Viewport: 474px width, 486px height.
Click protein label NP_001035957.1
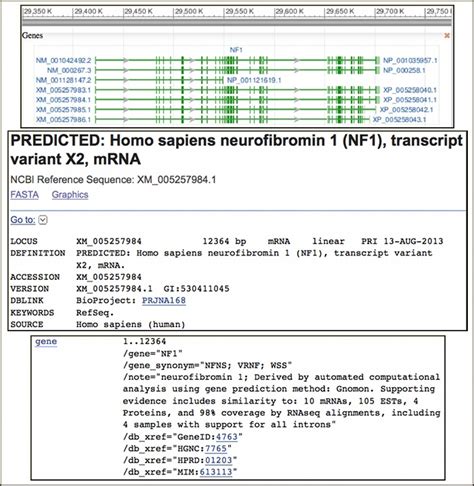pyautogui.click(x=410, y=61)
